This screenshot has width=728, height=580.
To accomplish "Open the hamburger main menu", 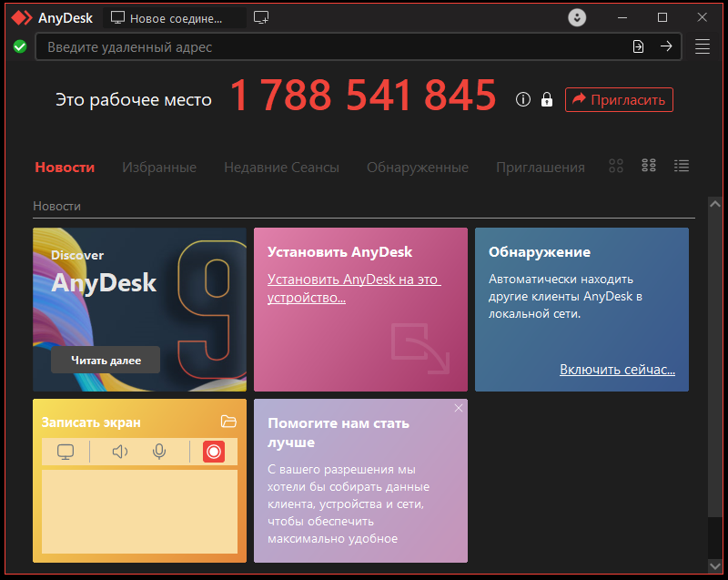I will click(702, 46).
